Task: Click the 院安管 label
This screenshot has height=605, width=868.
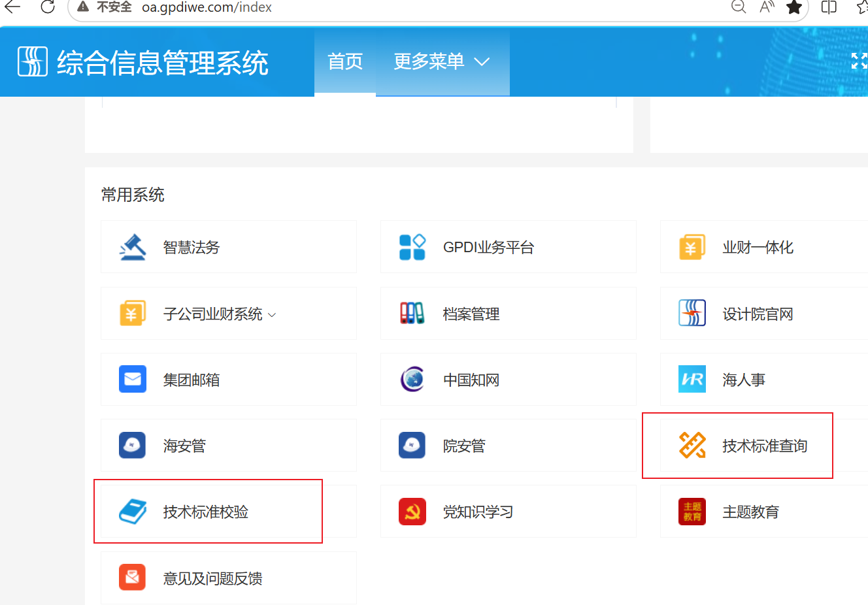Action: pos(464,446)
